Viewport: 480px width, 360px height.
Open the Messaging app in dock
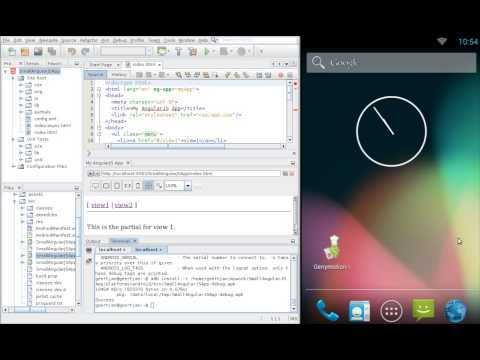(x=423, y=310)
